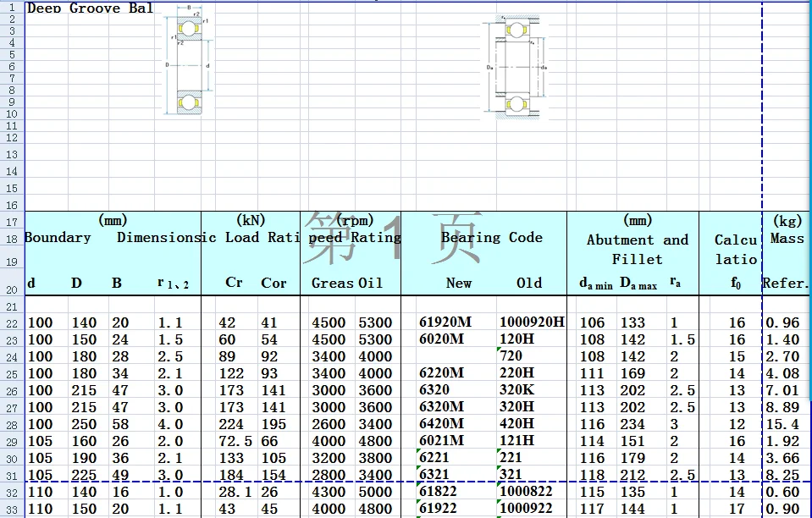Select the 'New' bearing code subheader
This screenshot has height=518, width=812.
(x=458, y=284)
